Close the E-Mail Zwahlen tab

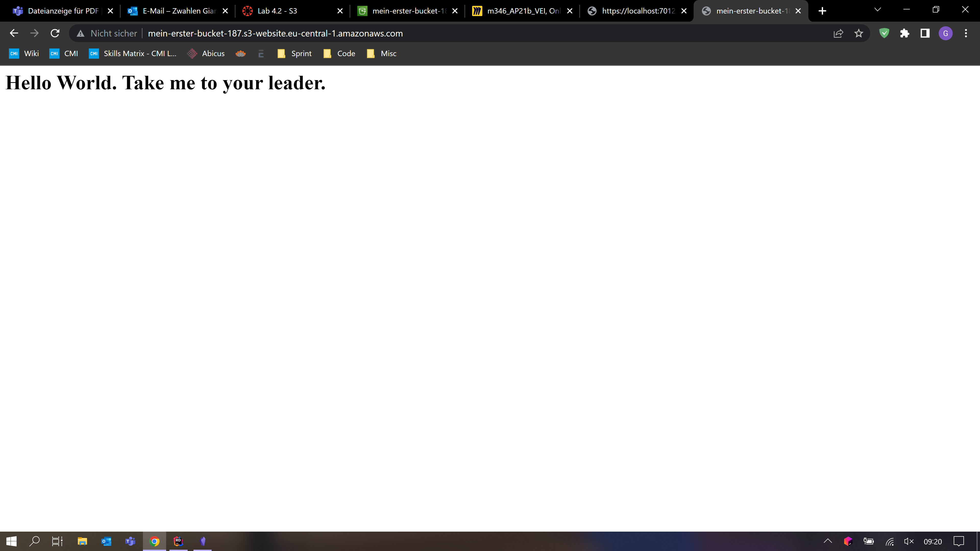pyautogui.click(x=225, y=11)
